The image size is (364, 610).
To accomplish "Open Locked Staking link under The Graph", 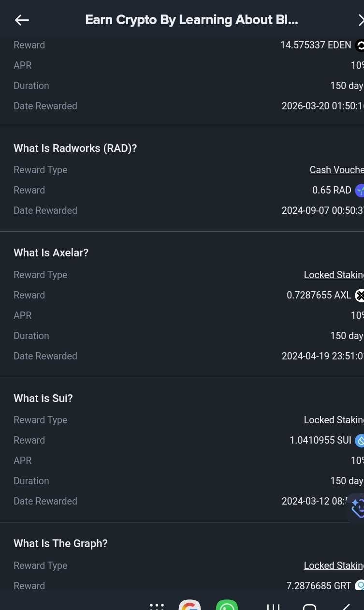I will [x=333, y=565].
